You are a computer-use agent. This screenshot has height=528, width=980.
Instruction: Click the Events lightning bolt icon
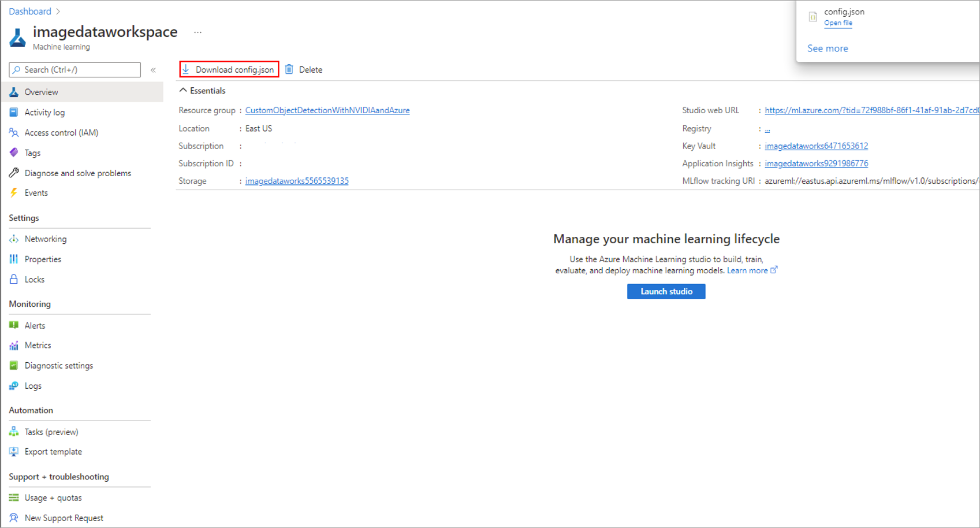click(14, 192)
